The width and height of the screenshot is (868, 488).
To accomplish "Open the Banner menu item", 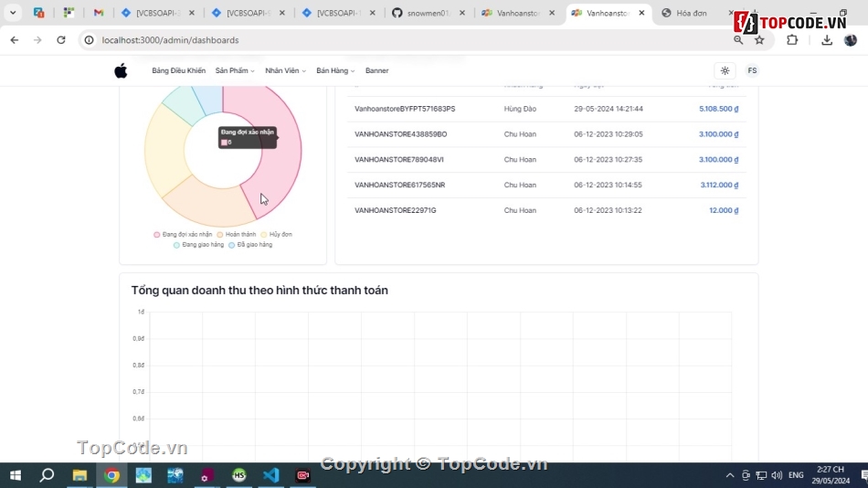I will click(377, 71).
